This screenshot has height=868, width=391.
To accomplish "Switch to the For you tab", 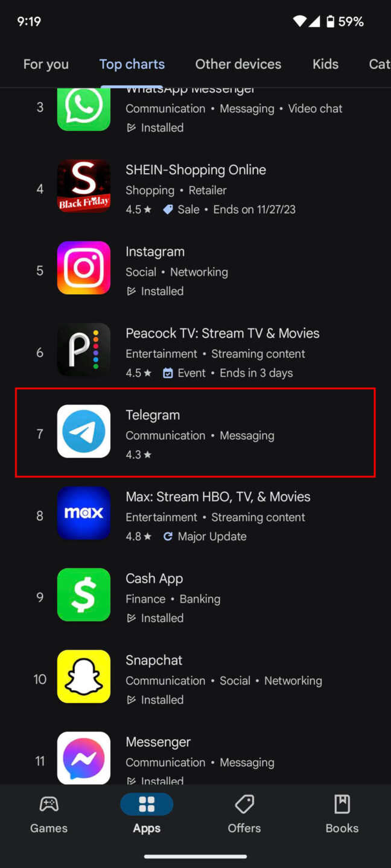I will [x=46, y=64].
